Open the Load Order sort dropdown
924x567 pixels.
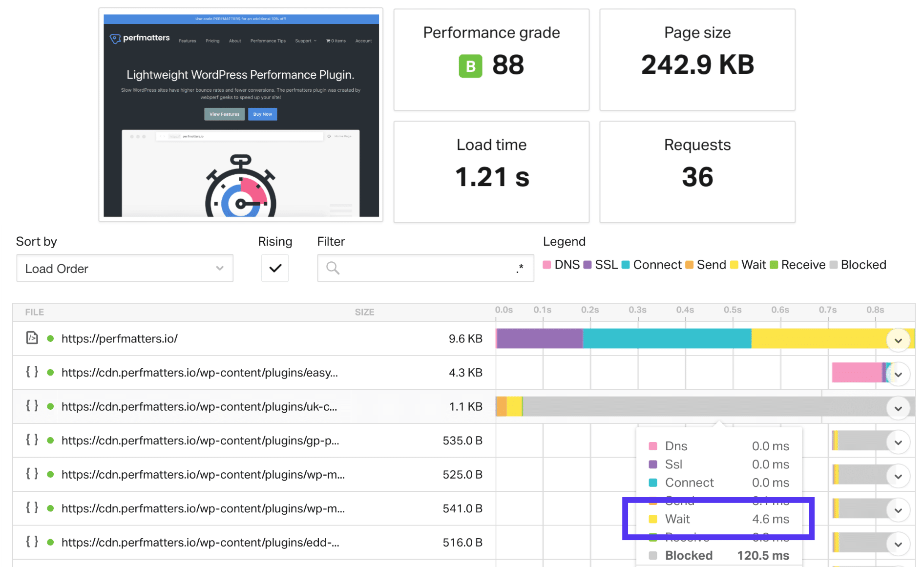(x=125, y=268)
